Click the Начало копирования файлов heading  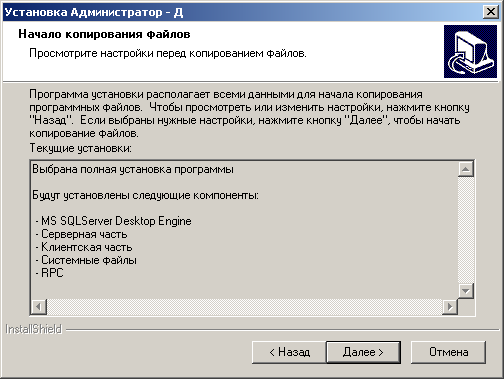pyautogui.click(x=104, y=34)
